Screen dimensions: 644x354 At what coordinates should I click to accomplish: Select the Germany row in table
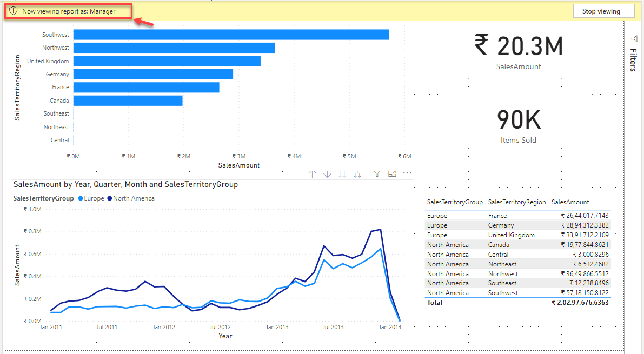(500, 225)
